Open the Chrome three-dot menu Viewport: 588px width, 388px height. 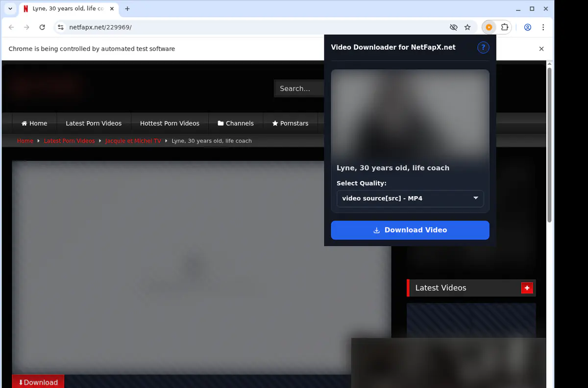pos(543,27)
